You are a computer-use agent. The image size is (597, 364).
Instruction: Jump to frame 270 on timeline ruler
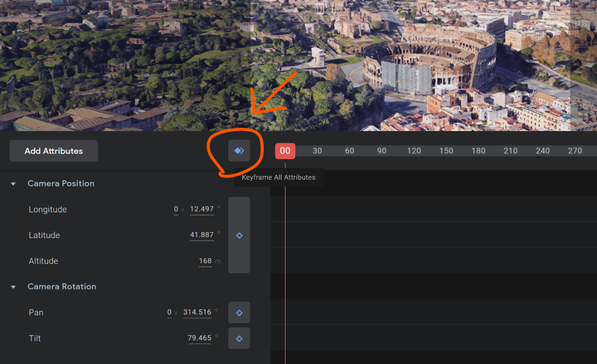pyautogui.click(x=575, y=151)
